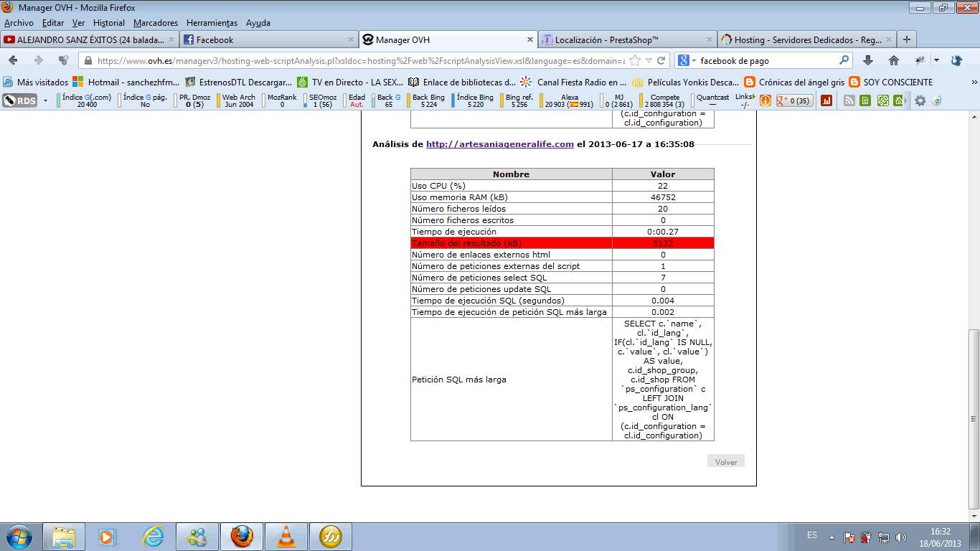Image resolution: width=980 pixels, height=551 pixels.
Task: Select the red Tamaño del resultado row
Action: (x=562, y=243)
